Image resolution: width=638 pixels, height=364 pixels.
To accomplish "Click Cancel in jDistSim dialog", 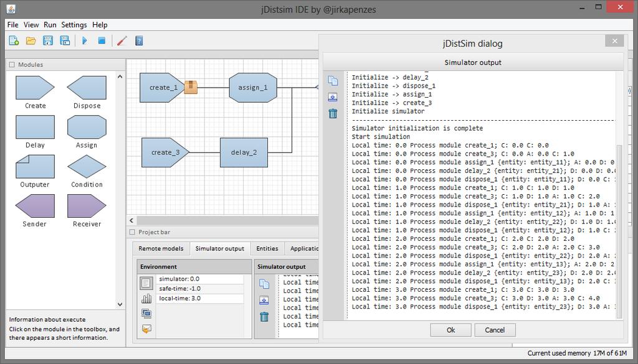I will pyautogui.click(x=495, y=330).
